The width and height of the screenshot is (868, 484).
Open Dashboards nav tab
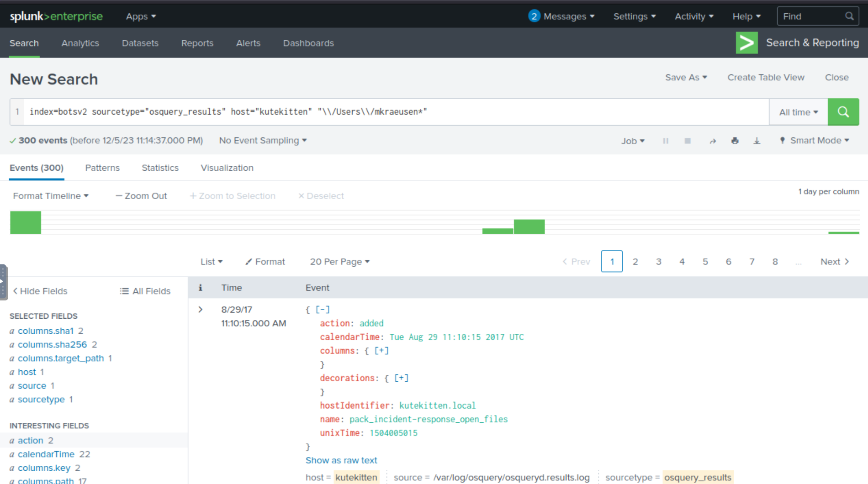pyautogui.click(x=308, y=43)
